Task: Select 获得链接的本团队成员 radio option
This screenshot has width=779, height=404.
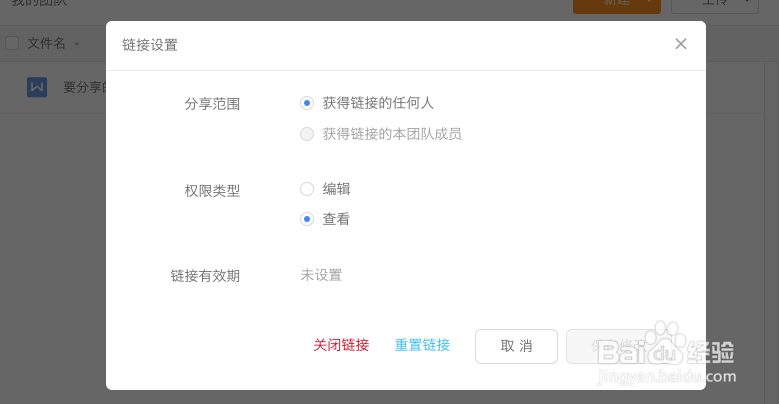Action: click(x=307, y=134)
